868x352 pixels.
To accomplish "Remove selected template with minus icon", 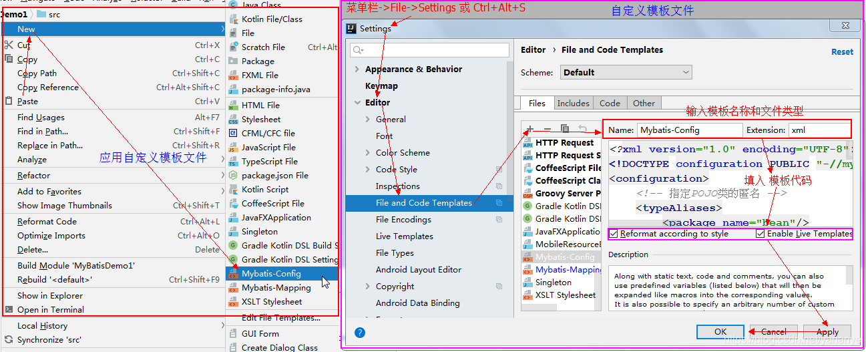I will pyautogui.click(x=548, y=128).
